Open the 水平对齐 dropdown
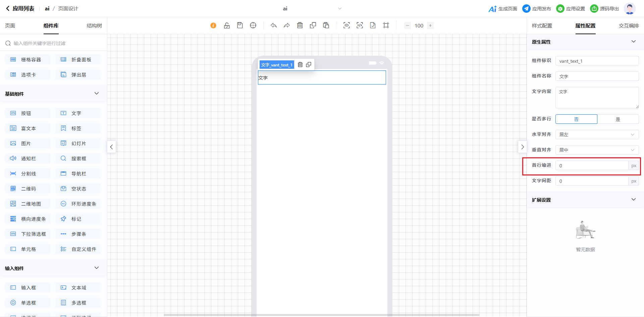Viewport: 644px width, 317px height. [x=597, y=135]
